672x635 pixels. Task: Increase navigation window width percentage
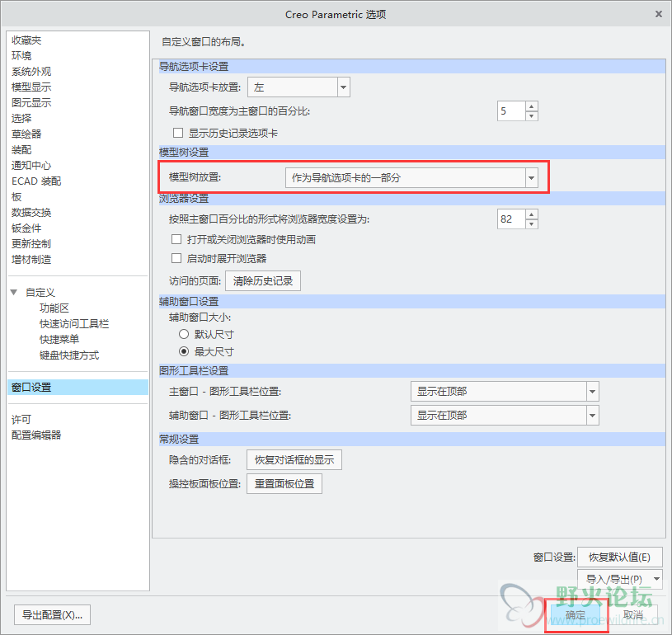[x=532, y=106]
